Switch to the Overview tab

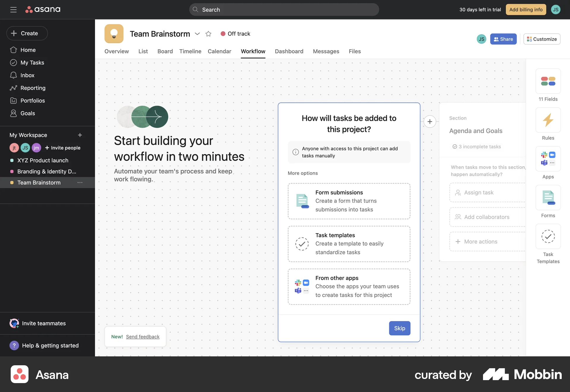(116, 51)
